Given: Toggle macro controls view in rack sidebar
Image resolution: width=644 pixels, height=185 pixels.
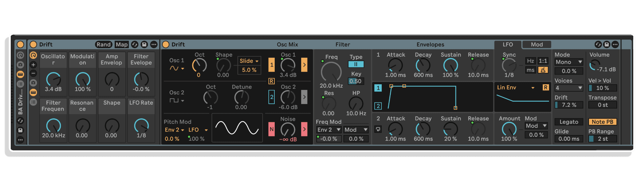Looking at the screenshot, I should click(20, 55).
